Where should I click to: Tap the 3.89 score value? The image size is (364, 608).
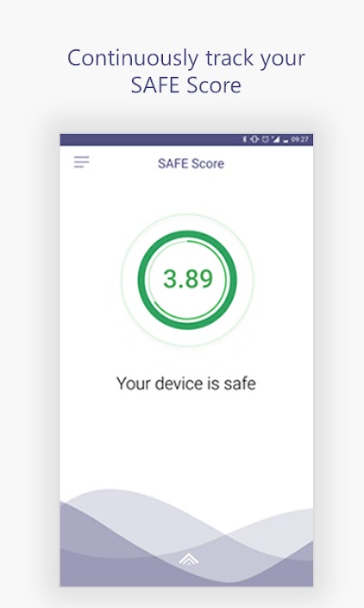(188, 279)
